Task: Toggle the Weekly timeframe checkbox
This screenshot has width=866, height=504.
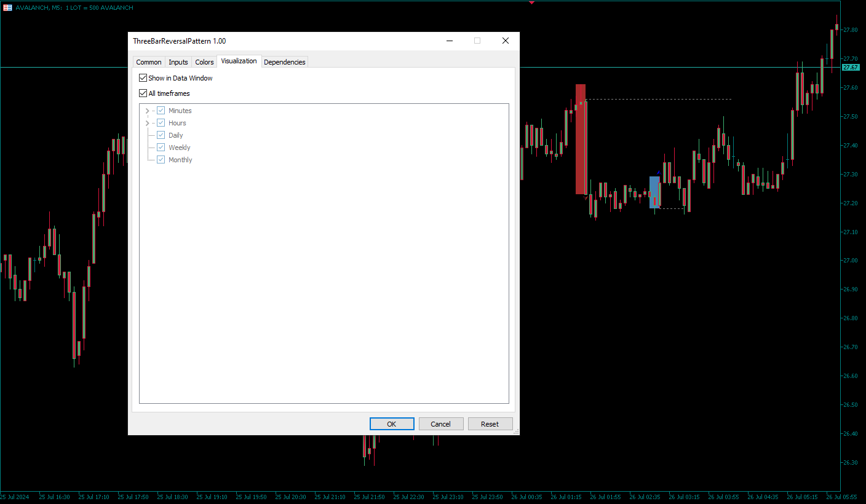Action: pyautogui.click(x=161, y=148)
